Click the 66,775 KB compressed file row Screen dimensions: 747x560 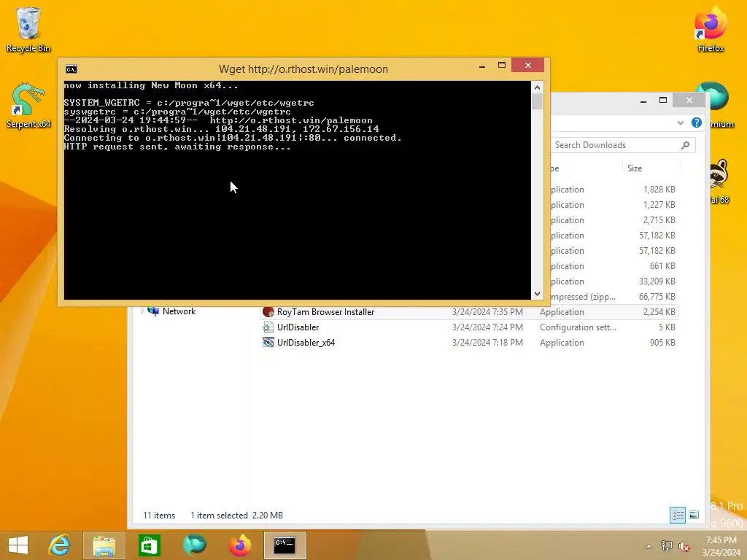tap(614, 297)
